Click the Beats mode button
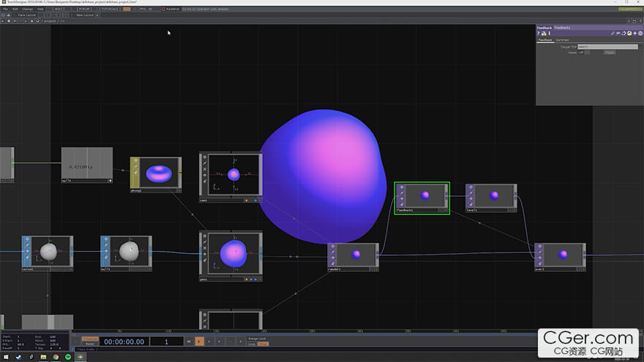Viewport: 644px width, 362px height. (x=90, y=344)
